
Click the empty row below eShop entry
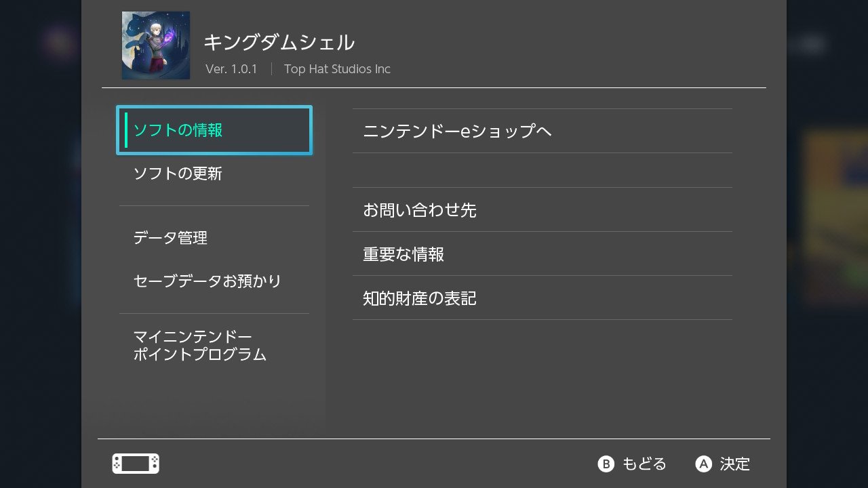542,170
